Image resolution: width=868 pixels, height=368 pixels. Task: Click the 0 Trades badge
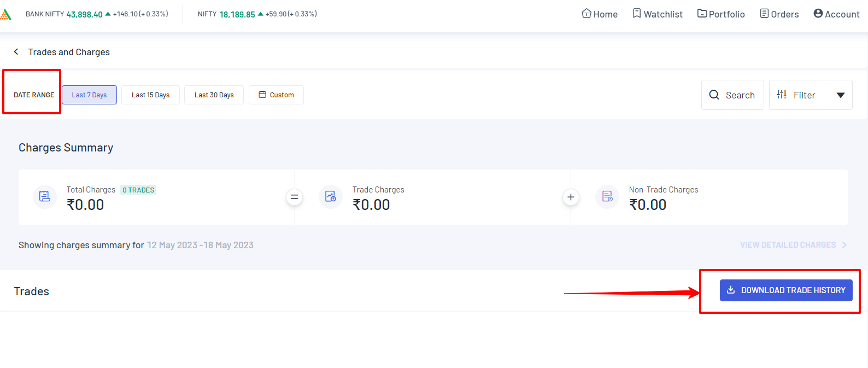click(138, 190)
